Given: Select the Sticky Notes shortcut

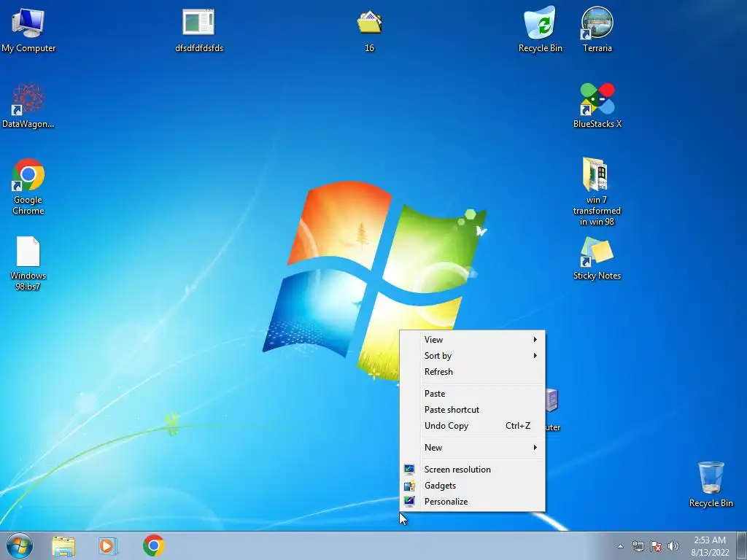Looking at the screenshot, I should pos(597,258).
